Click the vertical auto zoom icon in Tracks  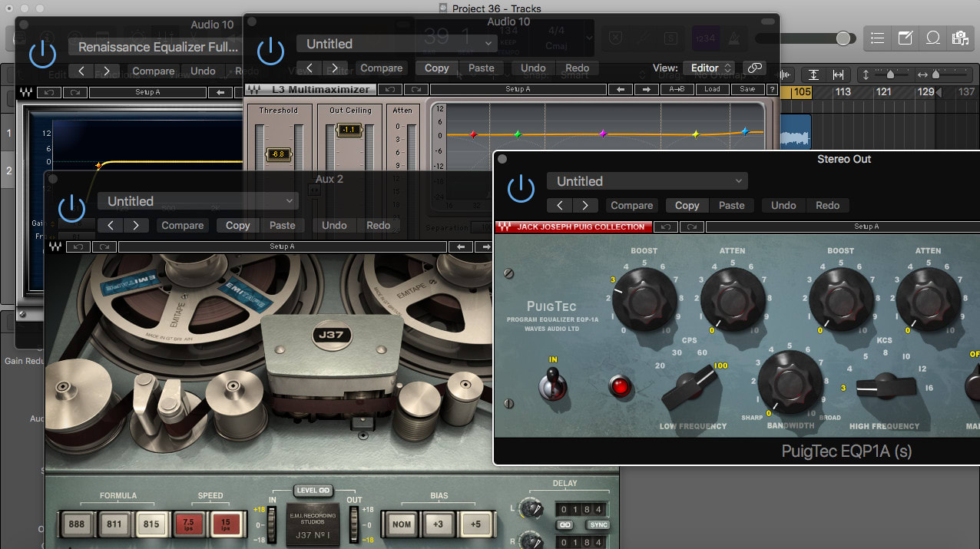pos(813,74)
